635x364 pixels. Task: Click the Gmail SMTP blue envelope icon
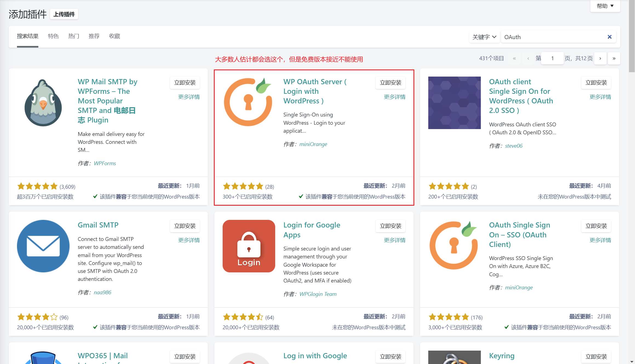[43, 246]
